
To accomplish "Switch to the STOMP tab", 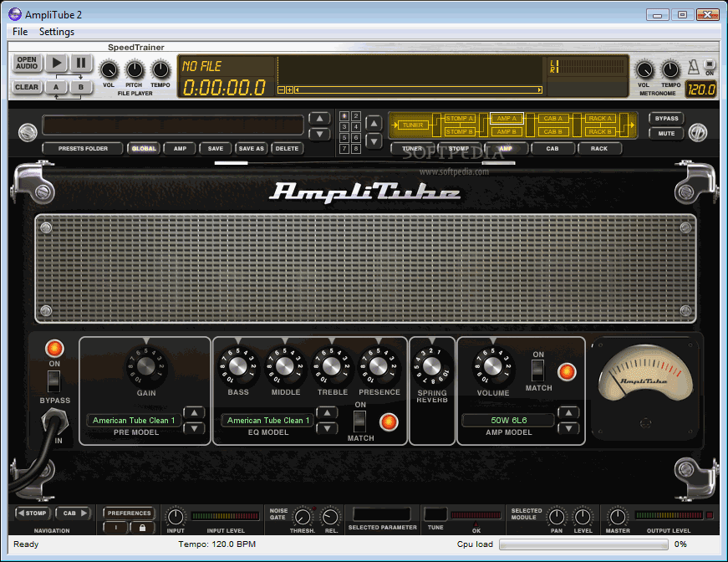I will [x=459, y=149].
